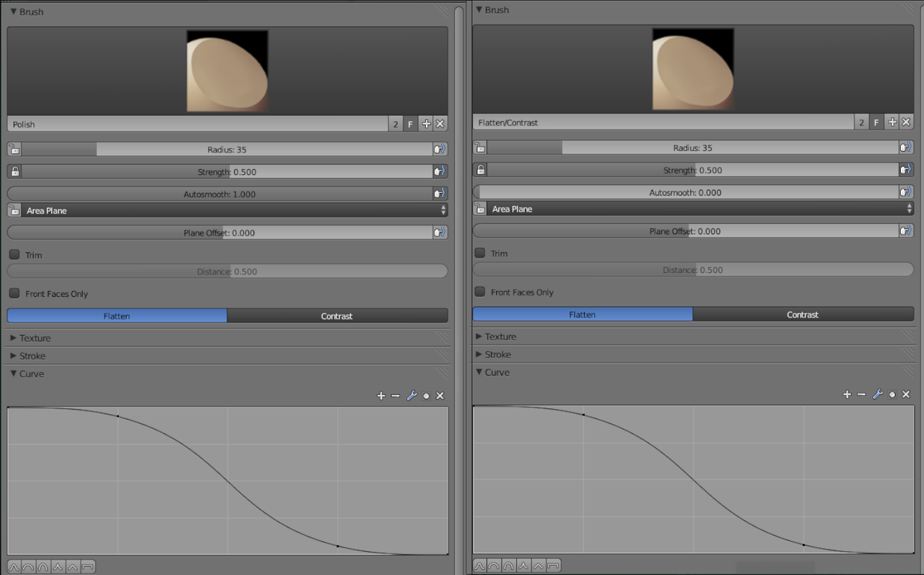Click unified strength lock on Flatten/Contrast brush
Screen dimensions: 924x575
pyautogui.click(x=481, y=170)
